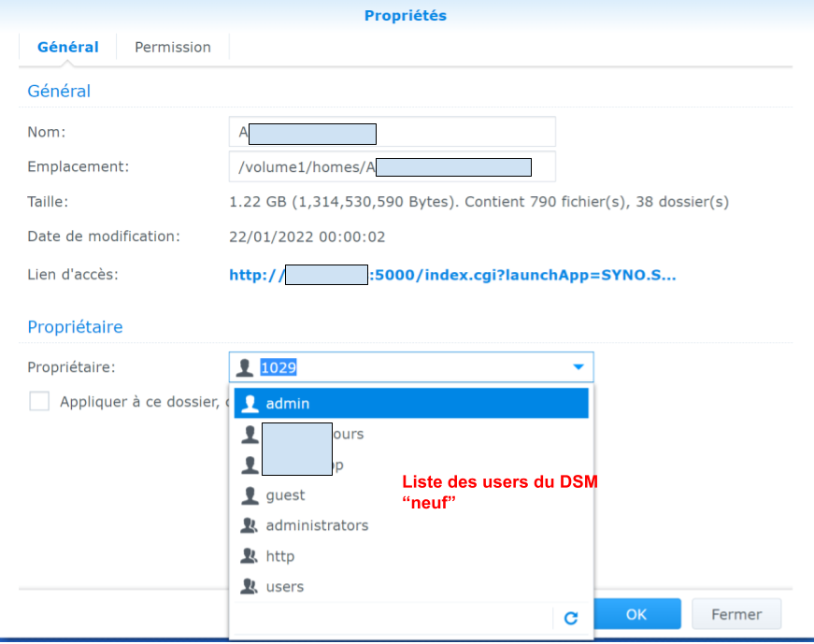Click the refresh icon in owner list
This screenshot has width=814, height=644.
coord(571,618)
